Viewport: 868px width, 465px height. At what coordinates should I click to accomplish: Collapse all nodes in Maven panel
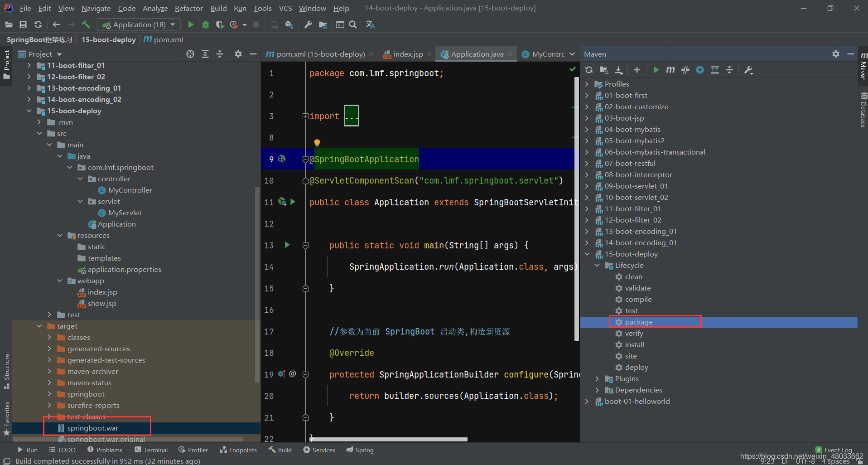[x=729, y=70]
